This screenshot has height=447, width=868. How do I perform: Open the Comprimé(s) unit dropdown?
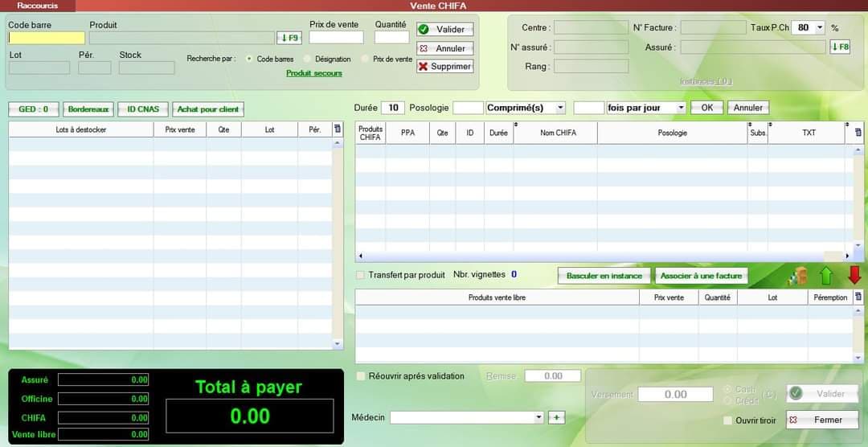click(560, 108)
